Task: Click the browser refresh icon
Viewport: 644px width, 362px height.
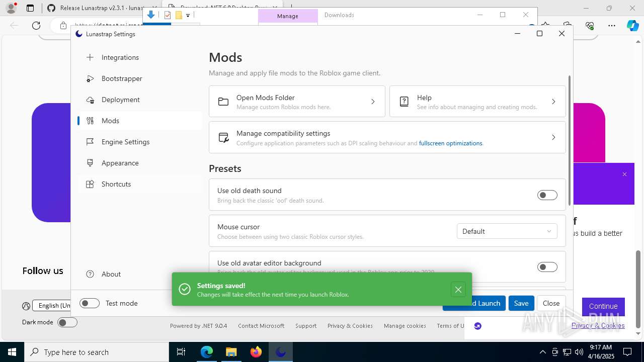Action: [x=36, y=25]
